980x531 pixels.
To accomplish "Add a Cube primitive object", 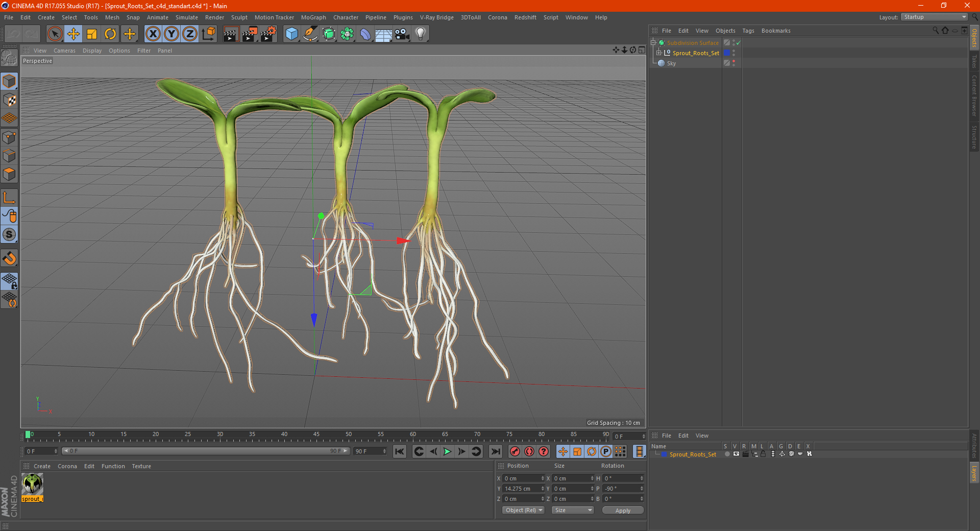I will tap(291, 34).
